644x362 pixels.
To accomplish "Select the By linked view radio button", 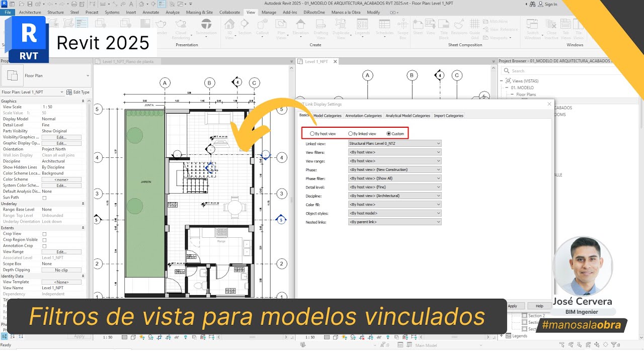I will coord(351,134).
